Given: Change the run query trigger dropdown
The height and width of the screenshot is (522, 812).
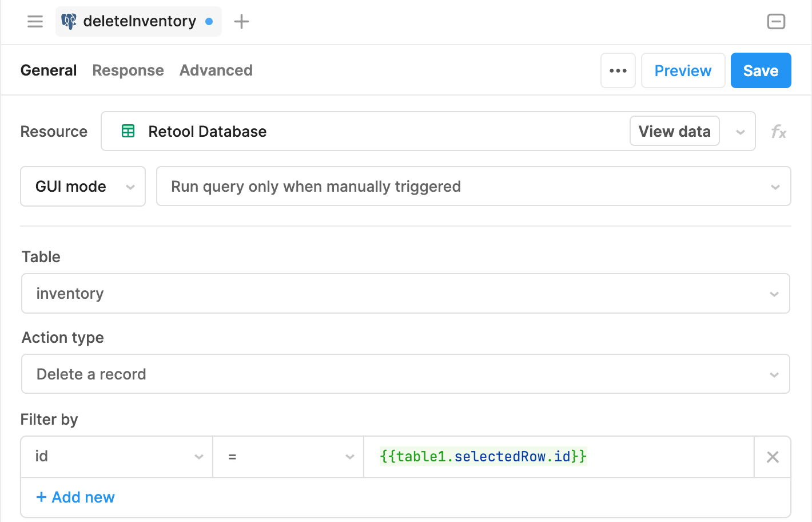Looking at the screenshot, I should click(x=473, y=187).
